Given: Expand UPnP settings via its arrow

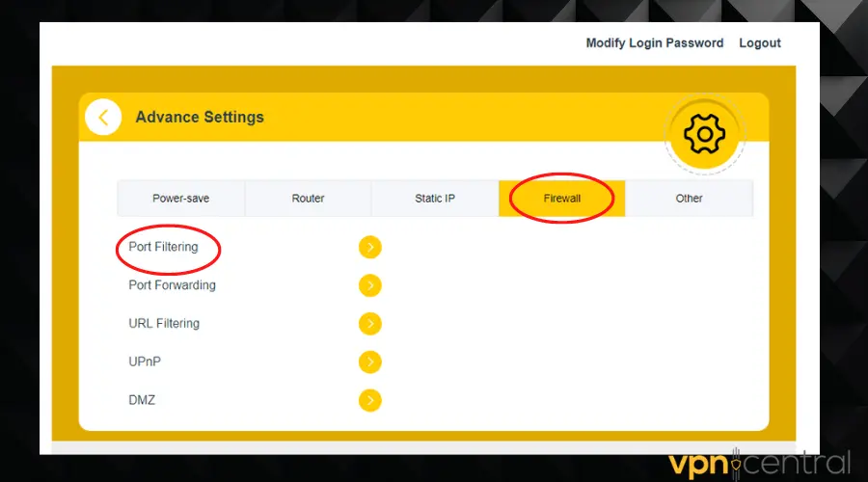Looking at the screenshot, I should [370, 361].
